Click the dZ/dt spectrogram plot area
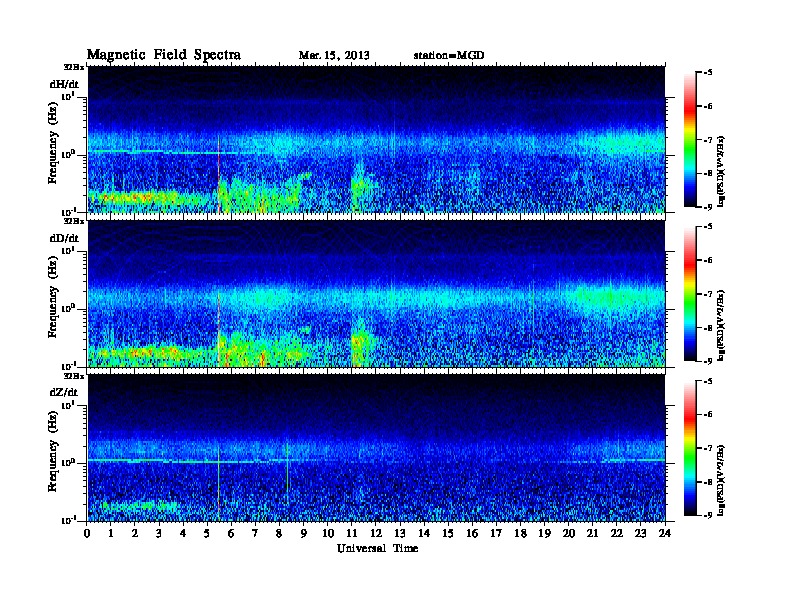 376,448
